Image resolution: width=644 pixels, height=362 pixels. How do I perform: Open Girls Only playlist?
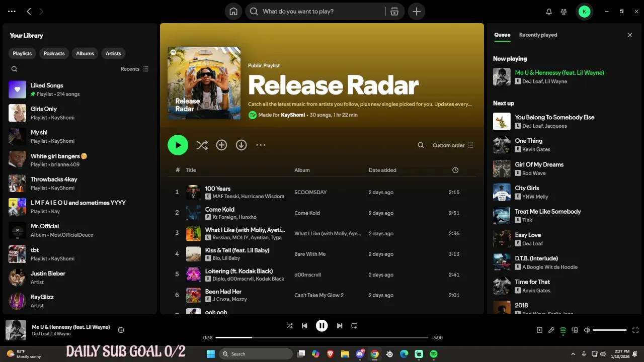[x=80, y=113]
